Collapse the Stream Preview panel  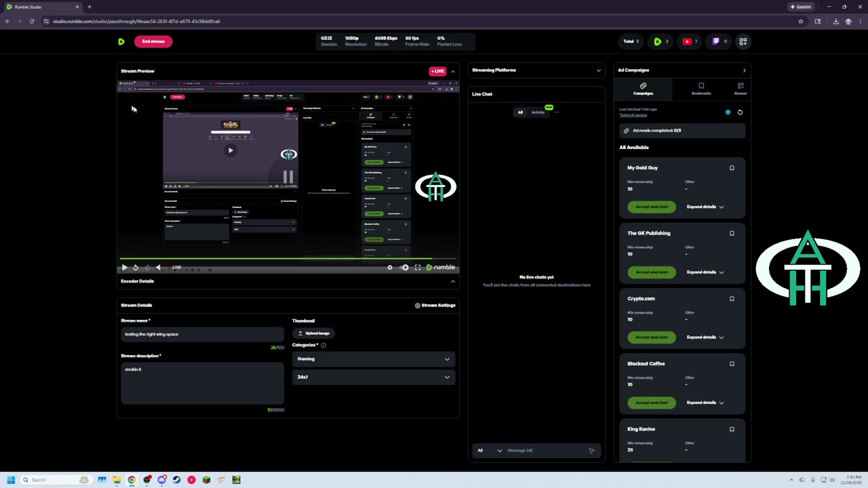[453, 71]
